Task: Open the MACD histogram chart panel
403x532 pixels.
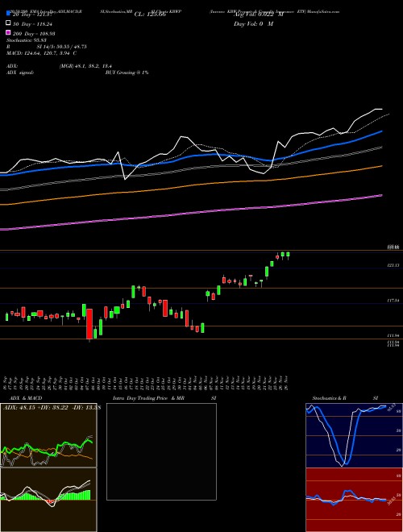Action: [48, 500]
